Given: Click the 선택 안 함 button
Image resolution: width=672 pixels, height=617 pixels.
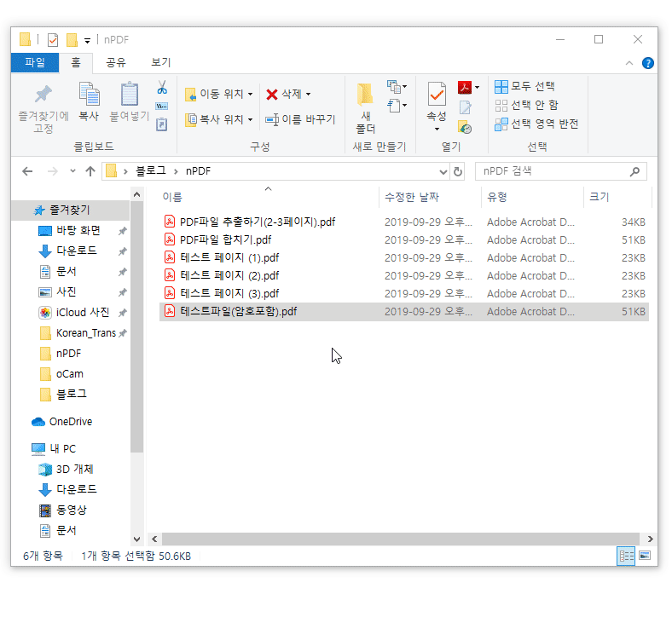Looking at the screenshot, I should [526, 106].
